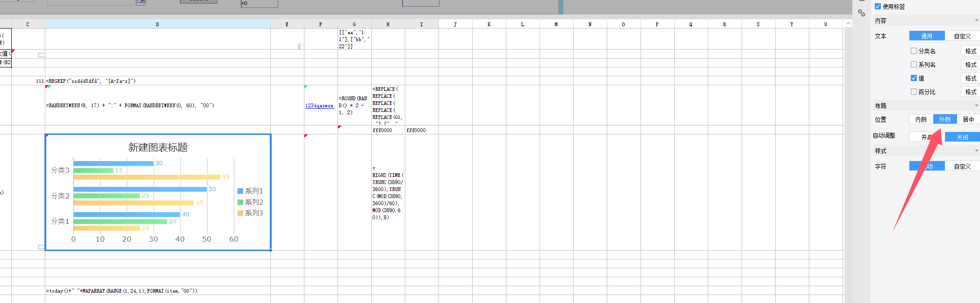The width and height of the screenshot is (980, 303).
Task: Select column D header
Action: 158,24
